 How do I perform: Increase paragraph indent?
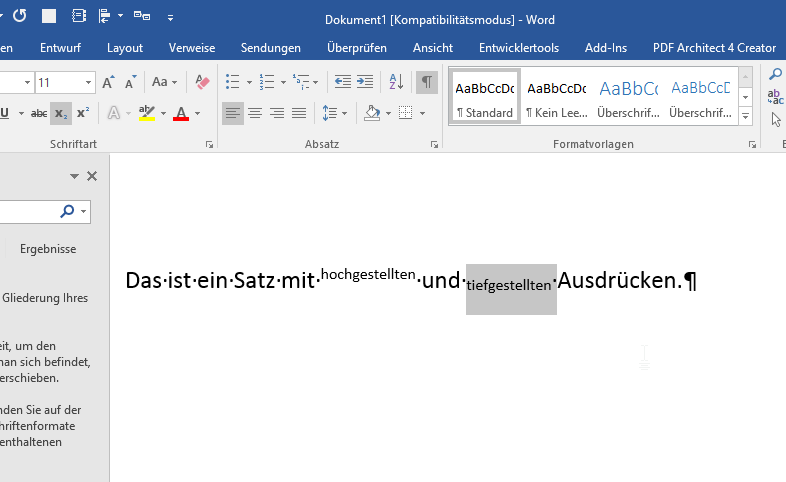(x=365, y=82)
